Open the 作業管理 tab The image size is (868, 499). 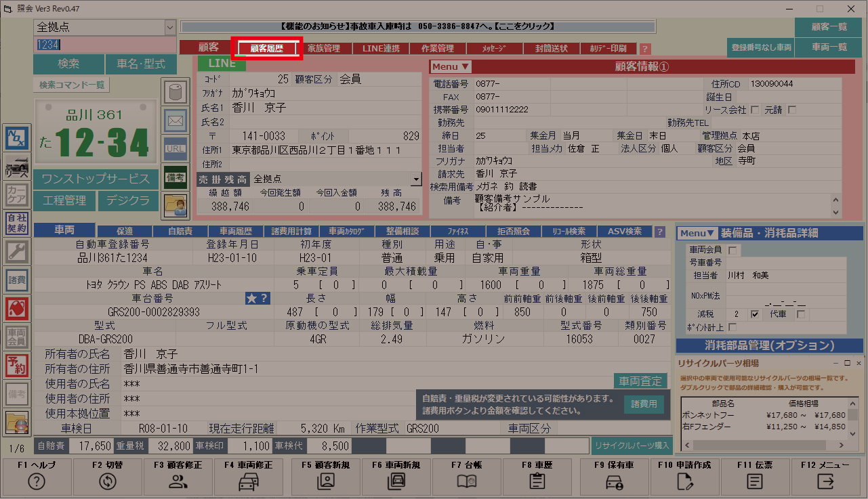(438, 48)
